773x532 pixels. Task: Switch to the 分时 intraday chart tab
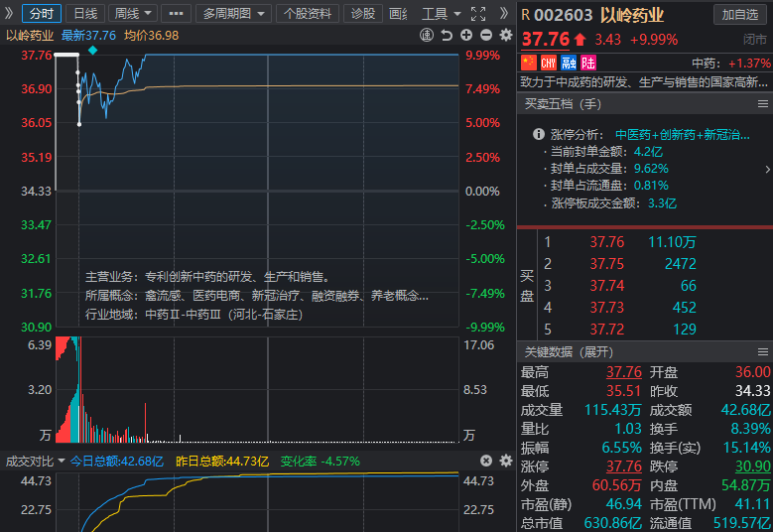(x=42, y=14)
